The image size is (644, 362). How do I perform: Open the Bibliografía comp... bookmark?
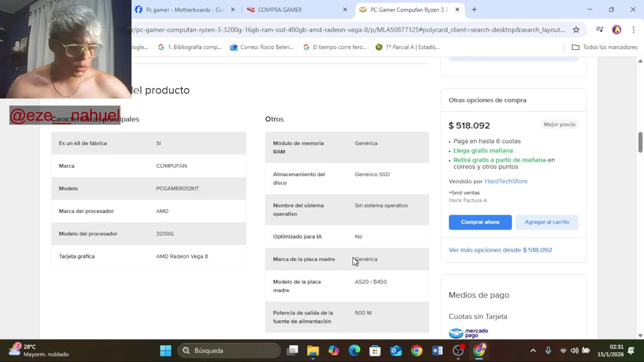[x=190, y=47]
